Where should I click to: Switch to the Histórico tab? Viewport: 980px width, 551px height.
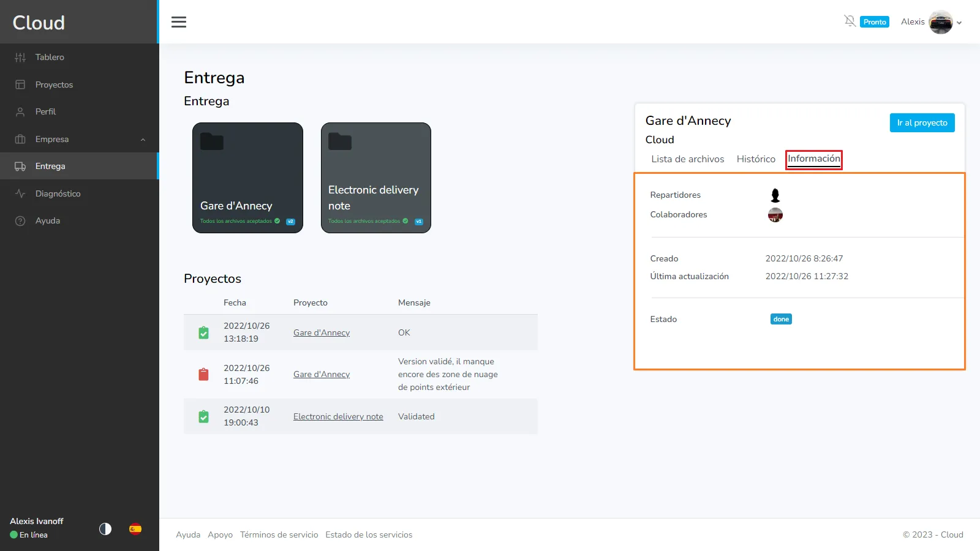click(756, 159)
